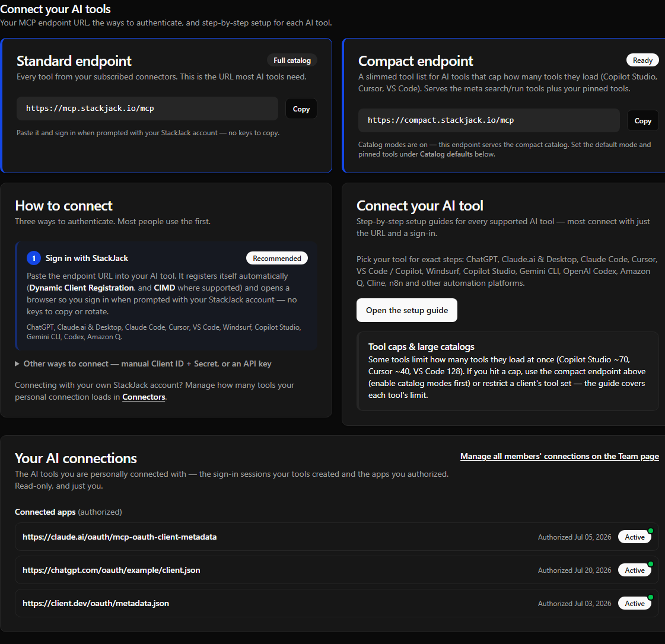The width and height of the screenshot is (665, 644).
Task: Click the Recommended badge
Action: tap(277, 258)
